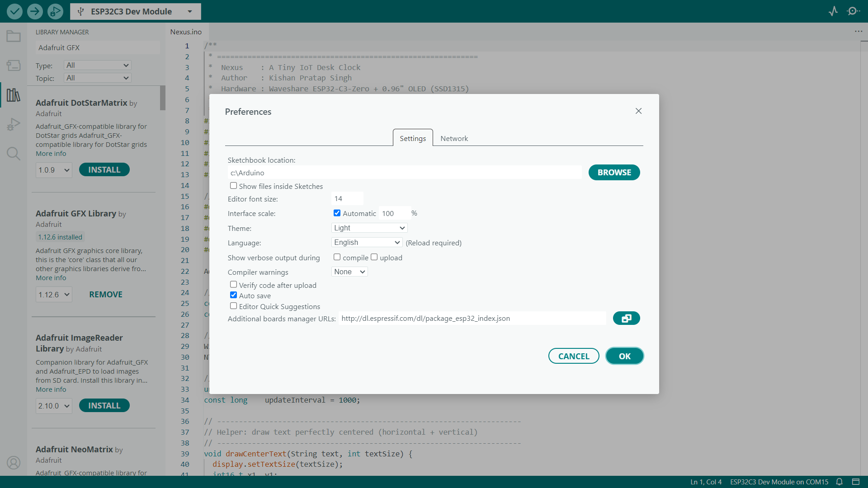Click the Additional boards manager URLs field
This screenshot has height=488, width=868.
click(x=472, y=318)
